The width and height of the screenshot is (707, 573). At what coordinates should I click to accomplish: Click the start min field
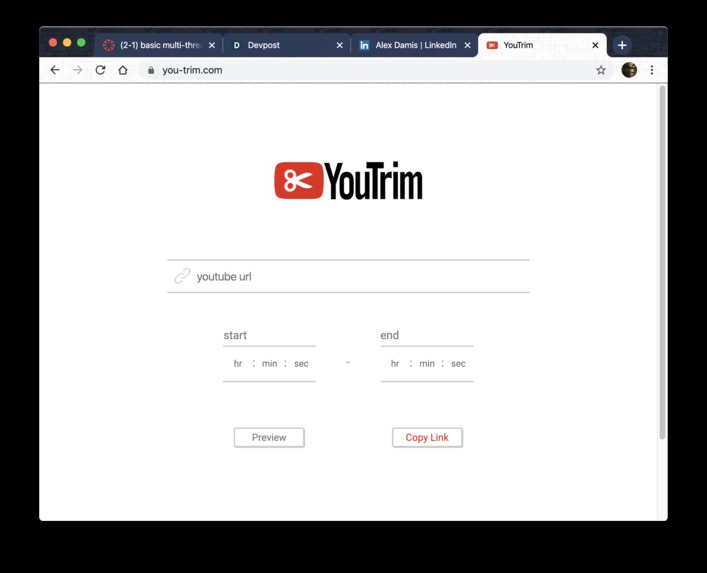pos(270,363)
